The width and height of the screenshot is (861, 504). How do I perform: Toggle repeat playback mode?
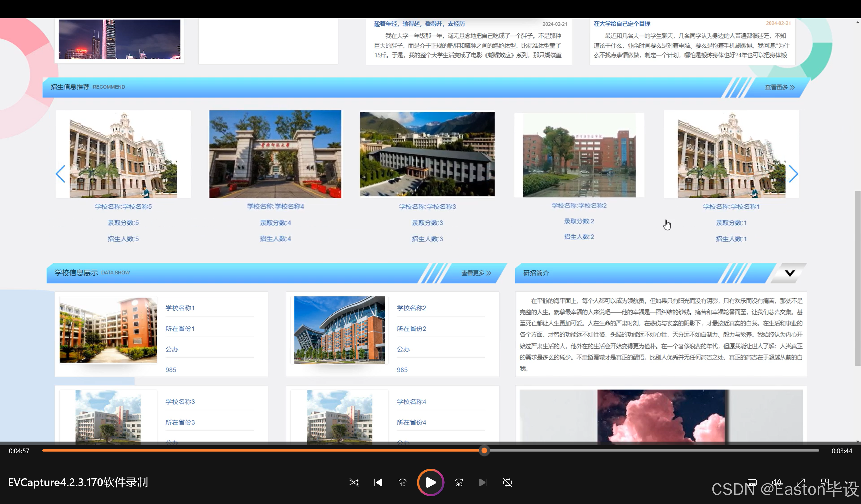pos(507,482)
